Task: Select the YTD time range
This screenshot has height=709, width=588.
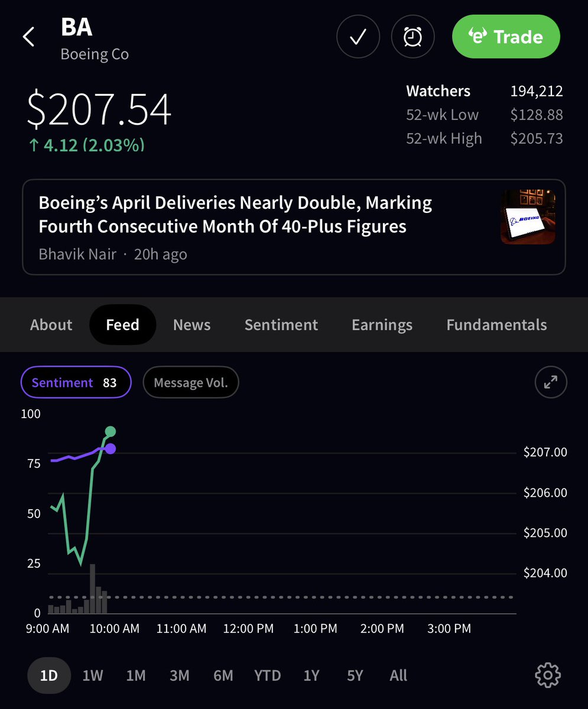Action: click(268, 675)
